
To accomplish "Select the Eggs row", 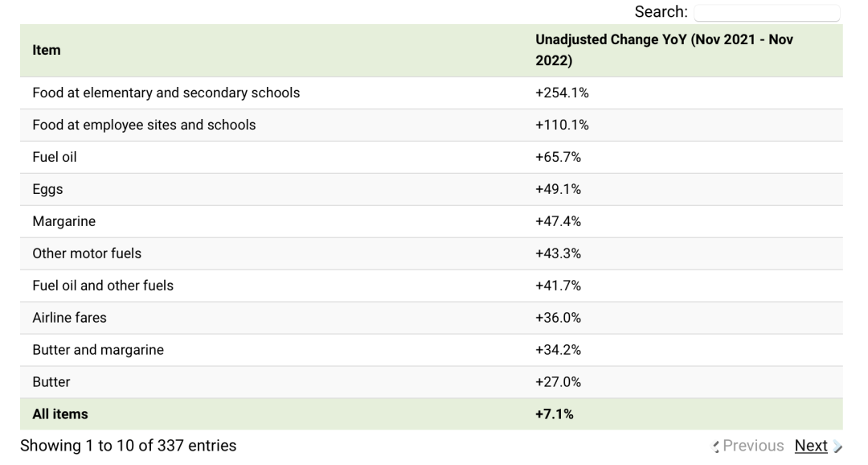I will tap(47, 189).
